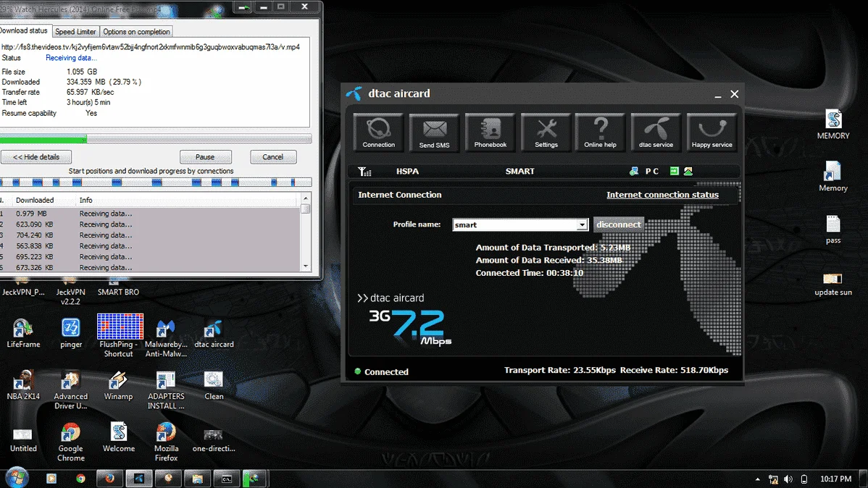The image size is (868, 488).
Task: Open update sun folder on desktop
Action: coord(833,284)
